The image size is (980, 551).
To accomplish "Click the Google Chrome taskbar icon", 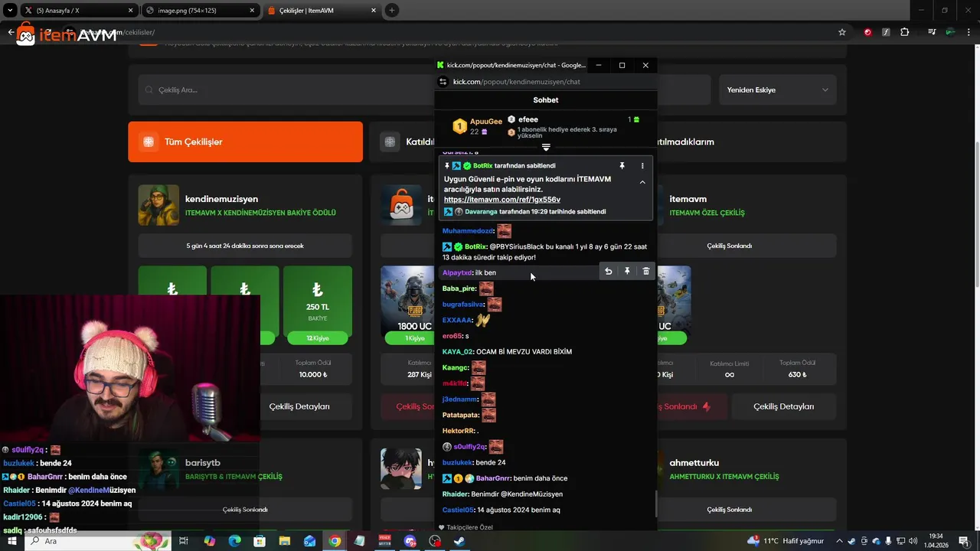I will click(x=335, y=541).
